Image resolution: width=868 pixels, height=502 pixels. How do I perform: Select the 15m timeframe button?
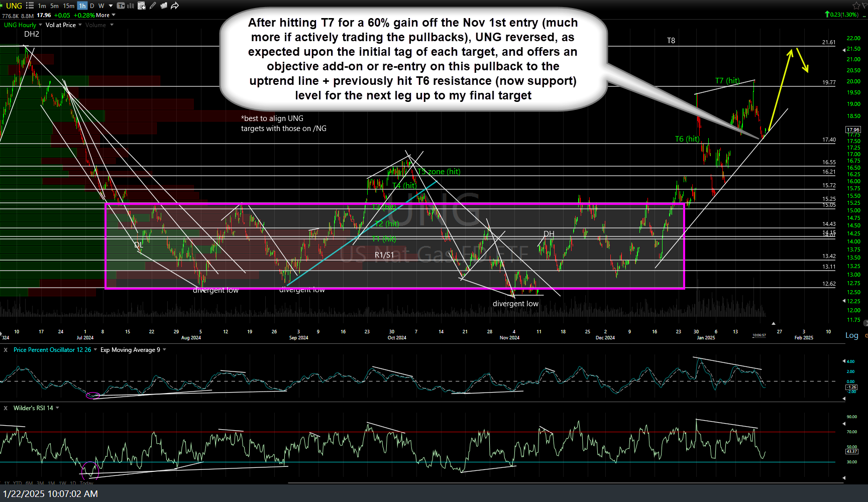click(x=68, y=6)
